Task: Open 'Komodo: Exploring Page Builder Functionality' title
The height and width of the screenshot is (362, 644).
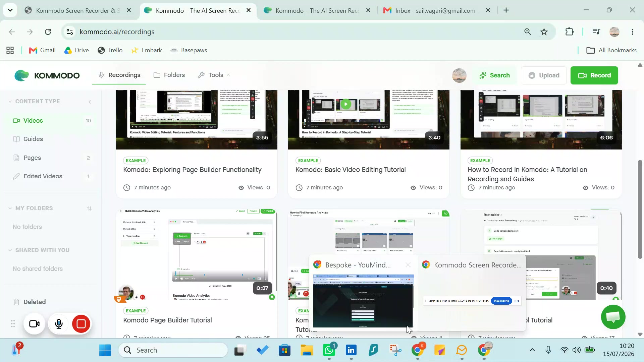Action: tap(192, 170)
